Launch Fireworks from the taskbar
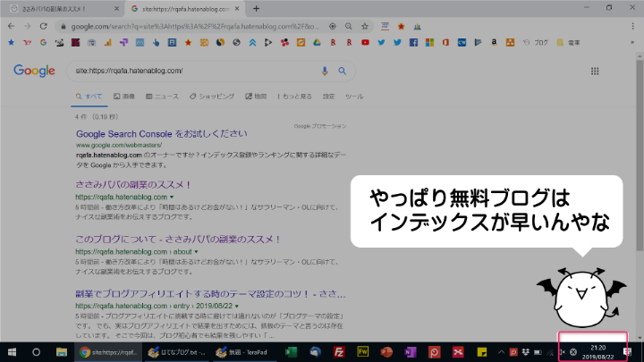Screen dimensions: 644x362 tap(362, 352)
